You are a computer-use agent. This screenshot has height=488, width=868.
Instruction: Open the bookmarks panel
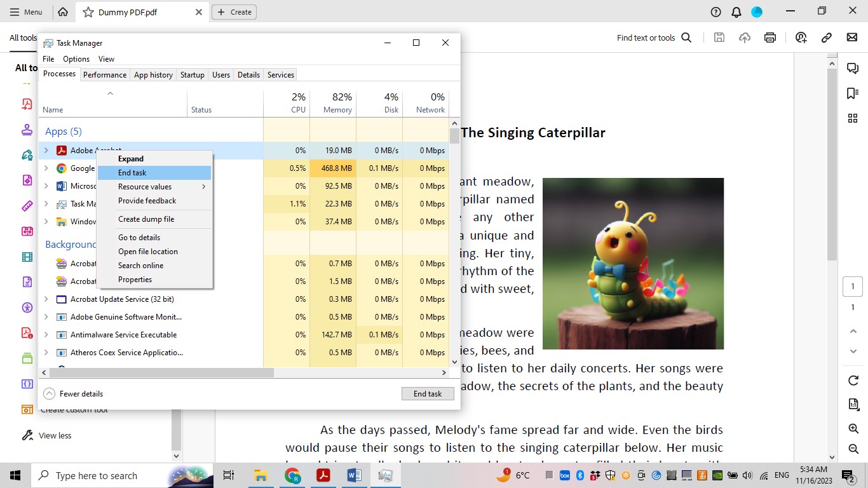[x=853, y=93]
